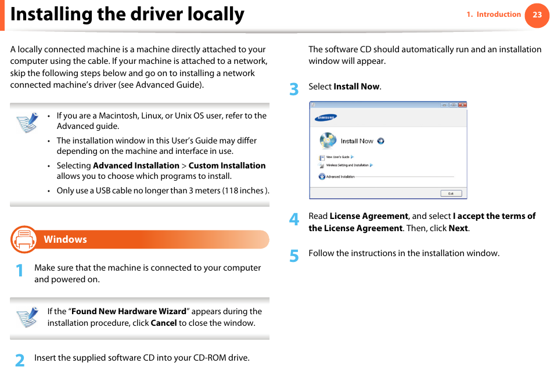
Task: Click the blue arrow next to Install Now
Action: [380, 141]
